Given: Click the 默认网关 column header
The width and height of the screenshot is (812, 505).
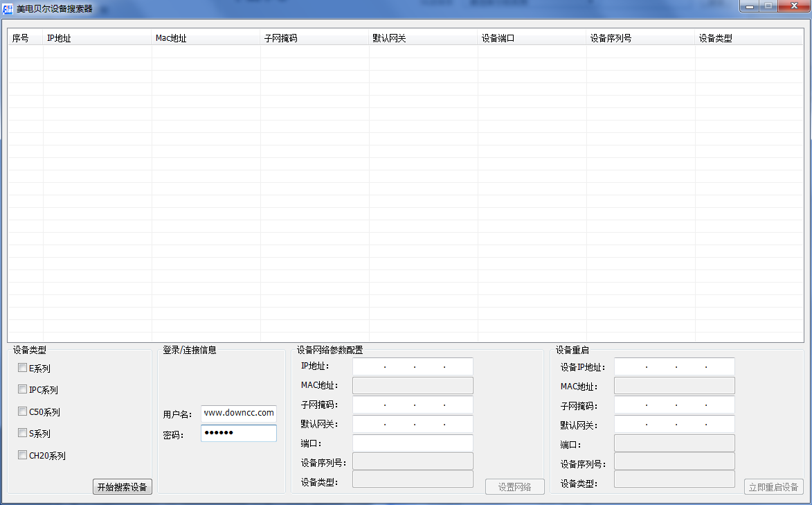Looking at the screenshot, I should [424, 38].
